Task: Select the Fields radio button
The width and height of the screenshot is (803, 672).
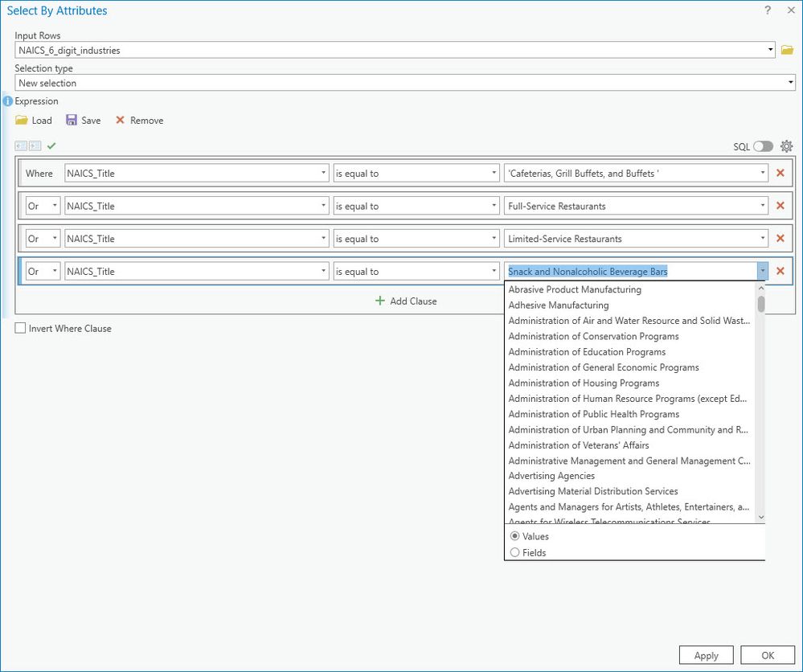Action: 514,552
